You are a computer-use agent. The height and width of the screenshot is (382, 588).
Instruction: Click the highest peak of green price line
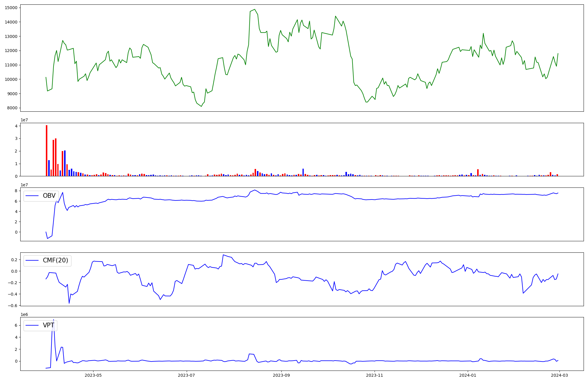[x=255, y=9]
